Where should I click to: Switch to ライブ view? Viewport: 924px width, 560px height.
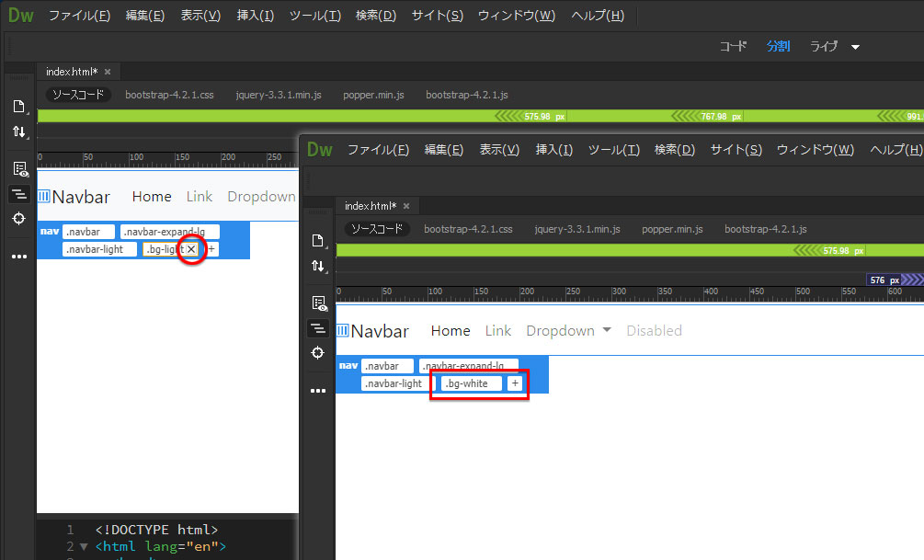(824, 46)
